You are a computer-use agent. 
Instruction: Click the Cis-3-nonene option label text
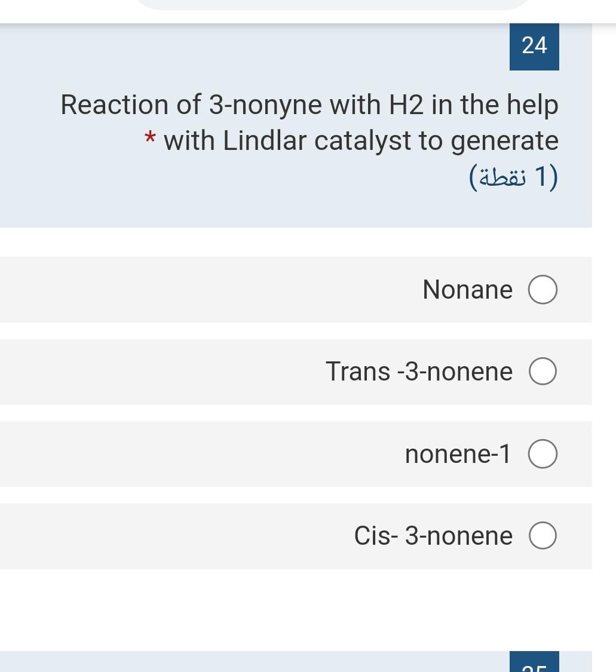click(x=433, y=535)
